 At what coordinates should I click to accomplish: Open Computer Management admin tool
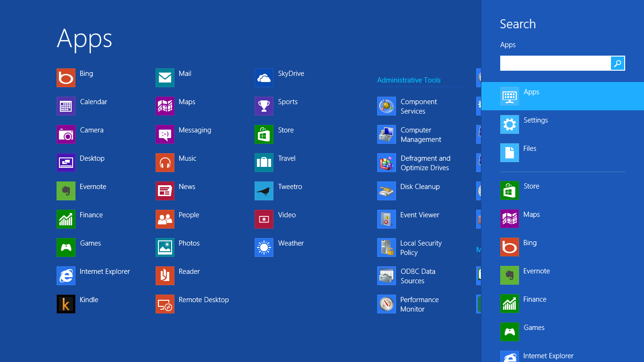[x=387, y=134]
